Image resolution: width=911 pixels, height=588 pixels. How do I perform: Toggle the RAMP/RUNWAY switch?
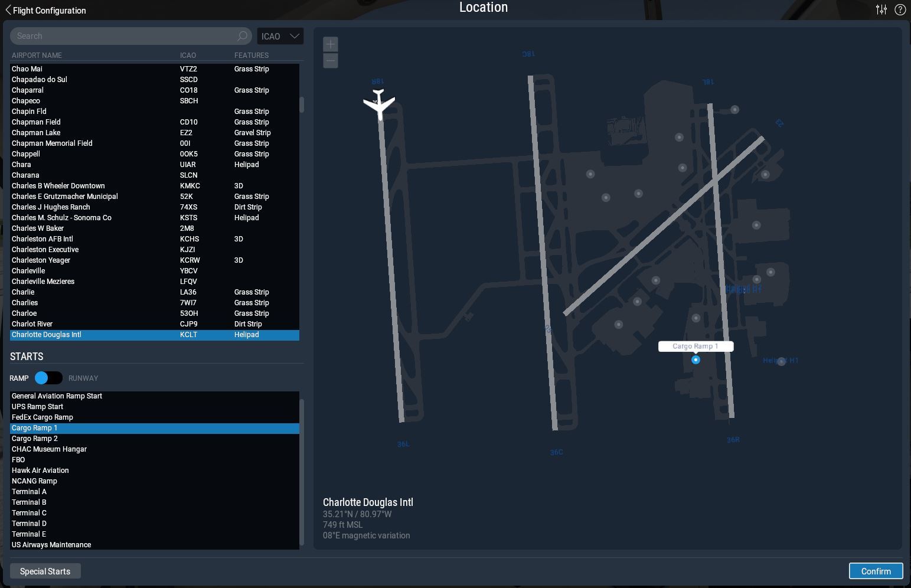(48, 378)
